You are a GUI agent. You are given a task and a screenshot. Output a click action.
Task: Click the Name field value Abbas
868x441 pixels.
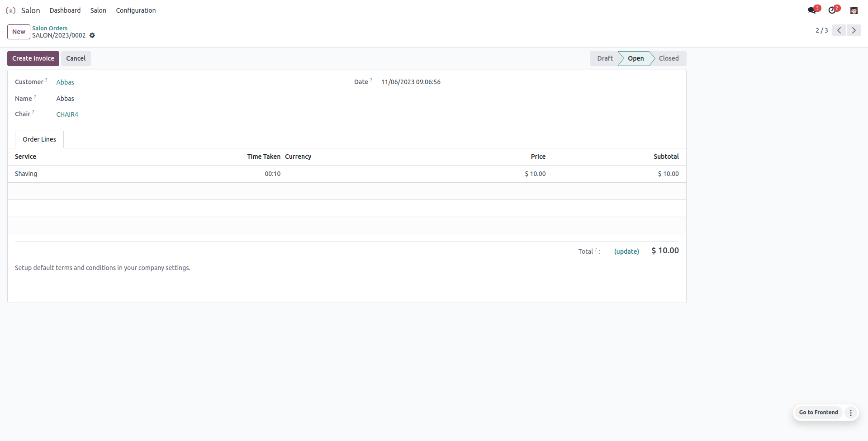click(x=65, y=99)
